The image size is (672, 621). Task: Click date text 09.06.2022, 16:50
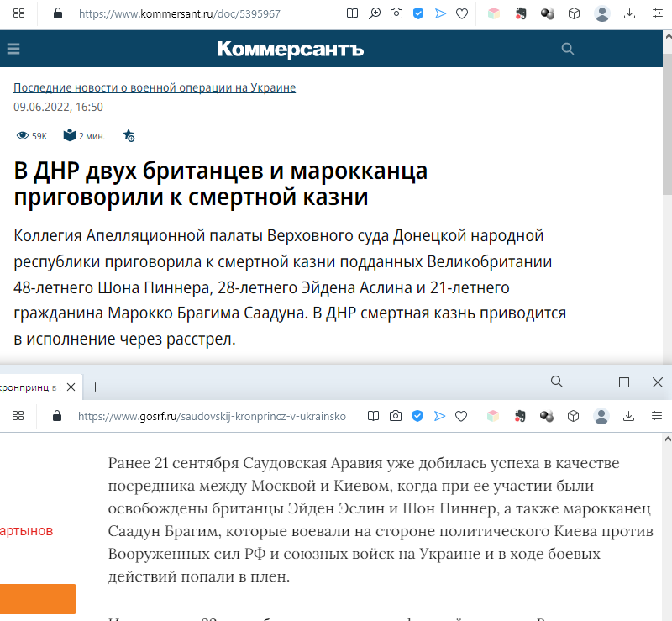tap(58, 107)
